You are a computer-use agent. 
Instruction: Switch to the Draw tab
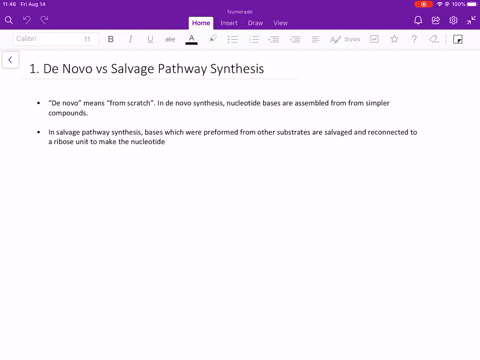point(255,23)
